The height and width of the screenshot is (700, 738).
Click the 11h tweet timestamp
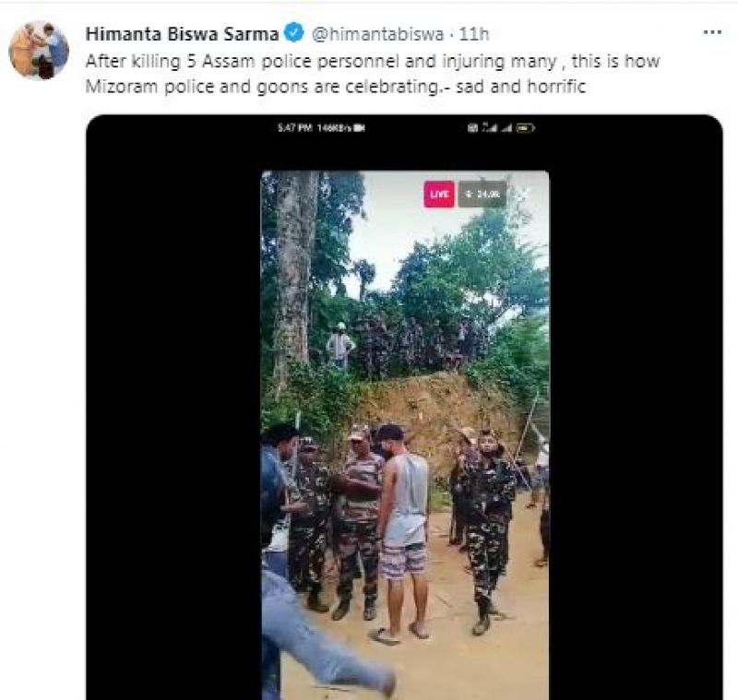[x=473, y=35]
